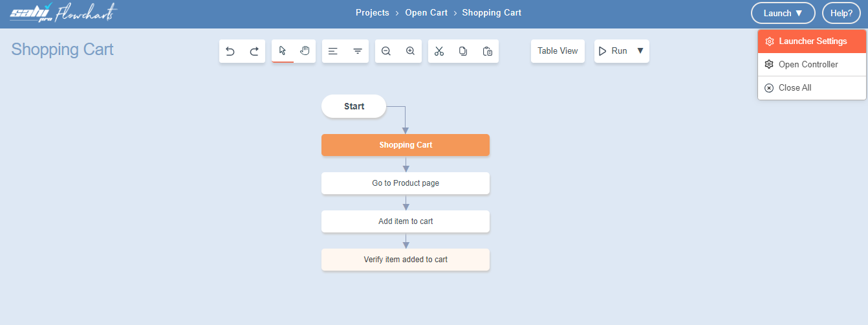This screenshot has height=325, width=868.
Task: Expand the Run options dropdown arrow
Action: [x=640, y=51]
